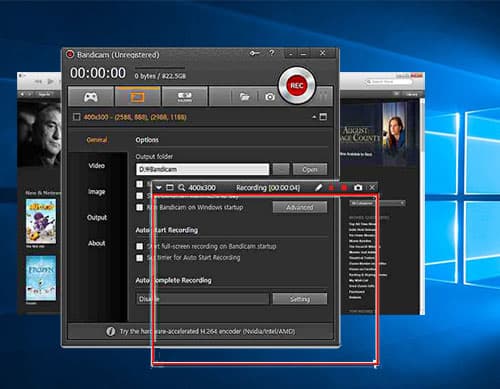Click fullscreen rectangle icon on recording overlay
This screenshot has height=389, width=500.
click(170, 188)
